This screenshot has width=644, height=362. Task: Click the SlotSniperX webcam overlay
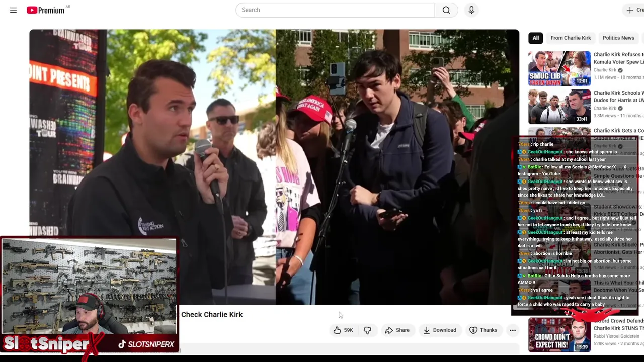[89, 287]
